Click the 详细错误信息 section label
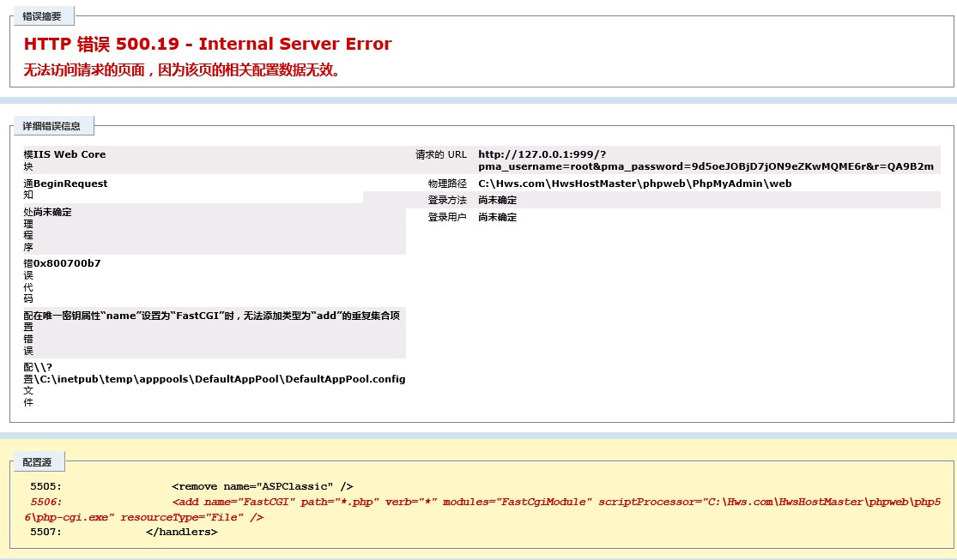The image size is (957, 560). [51, 126]
